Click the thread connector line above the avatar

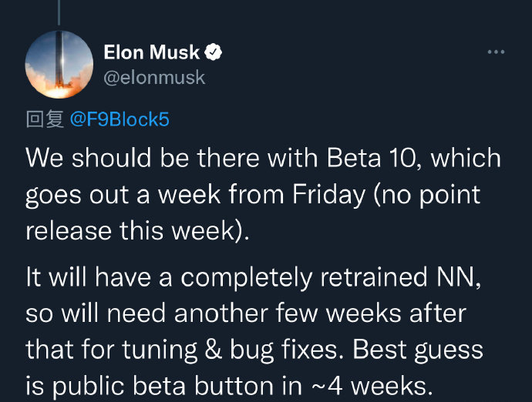tap(59, 12)
